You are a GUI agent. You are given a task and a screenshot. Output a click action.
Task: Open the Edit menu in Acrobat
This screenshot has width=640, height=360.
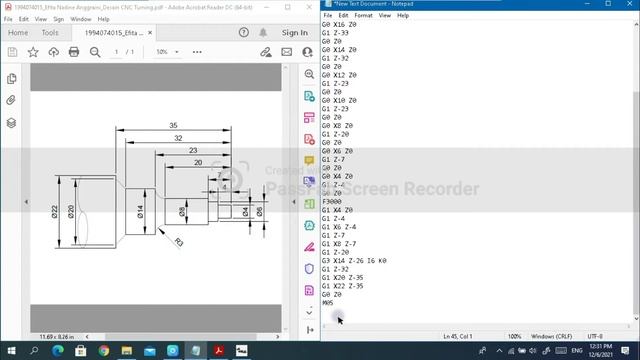click(24, 19)
